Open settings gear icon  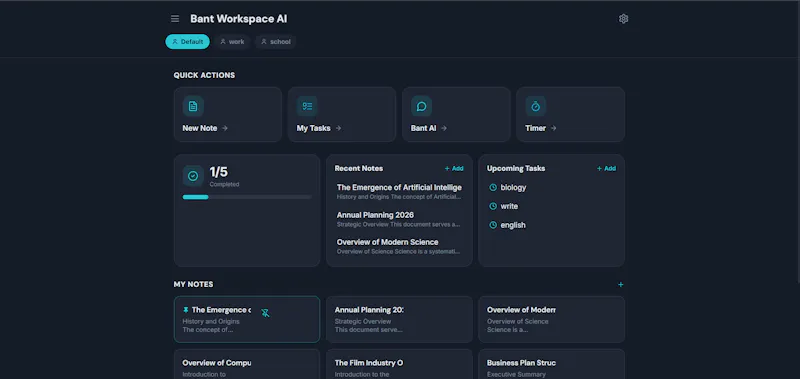[623, 19]
